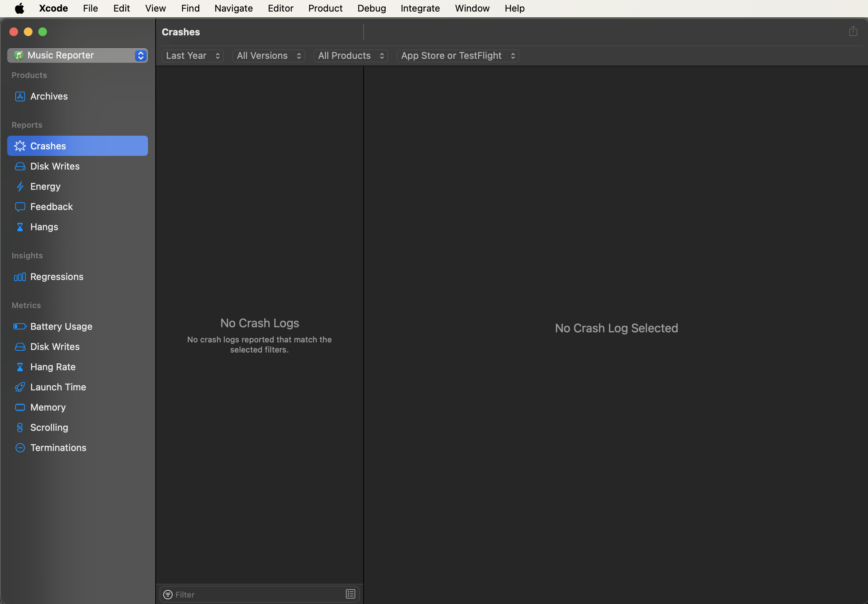Click the Regressions bar chart icon
This screenshot has width=868, height=604.
[19, 277]
